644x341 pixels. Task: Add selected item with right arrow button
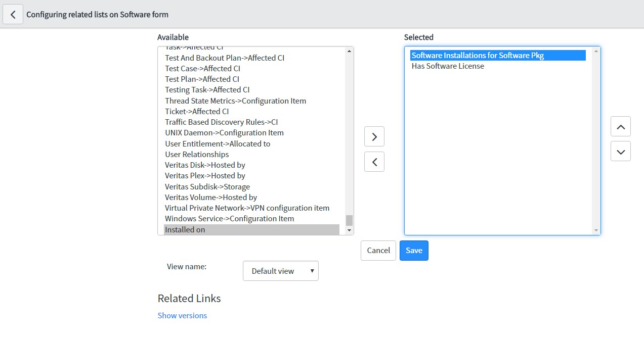click(374, 136)
